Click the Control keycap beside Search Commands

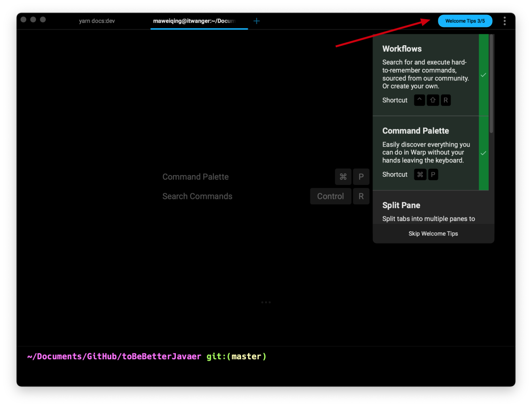pyautogui.click(x=331, y=196)
